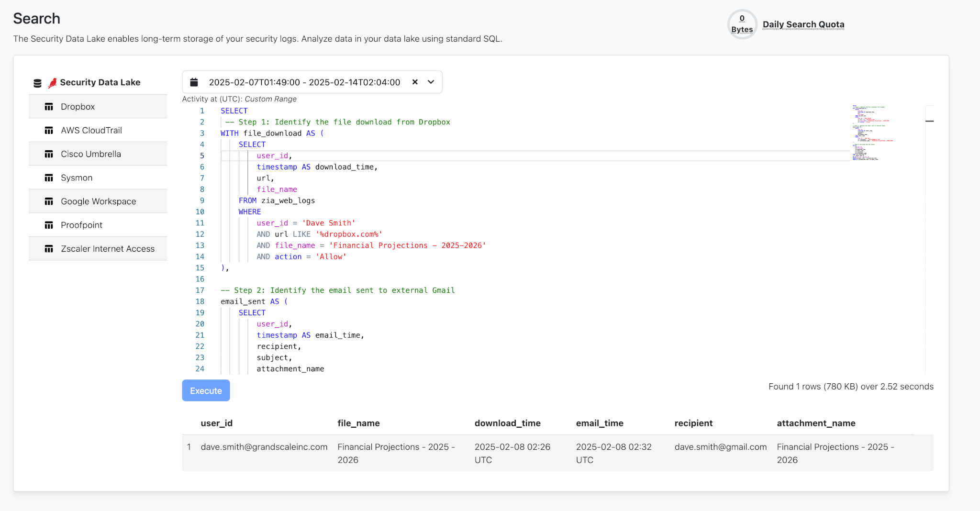Click the 'Custom Range' label
Viewport: 980px width, 511px height.
coord(271,99)
